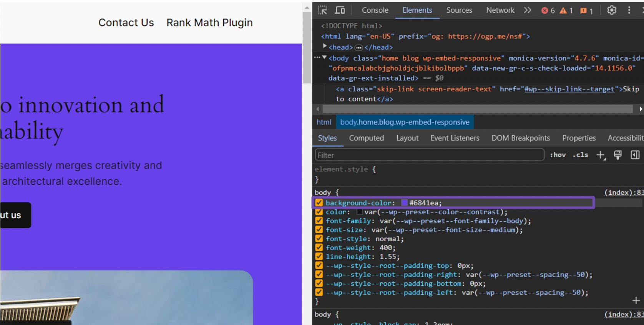644x325 pixels.
Task: Click the Filter styles input field
Action: pyautogui.click(x=430, y=155)
